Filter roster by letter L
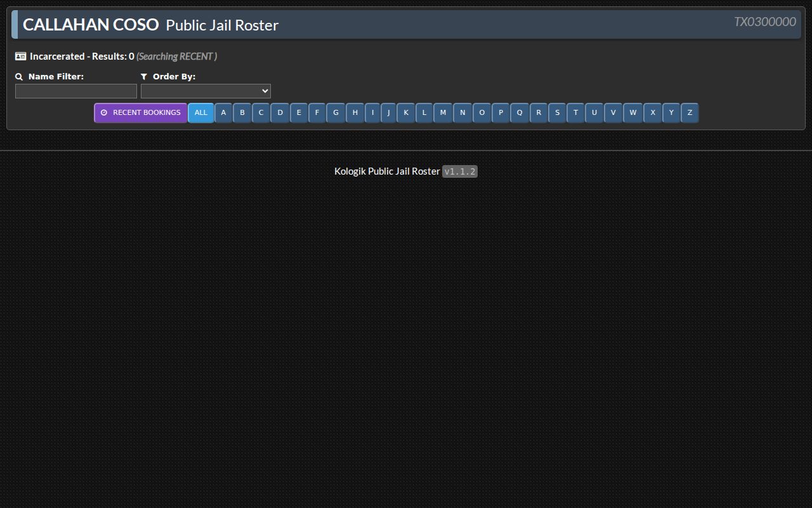Image resolution: width=812 pixels, height=508 pixels. click(x=424, y=113)
